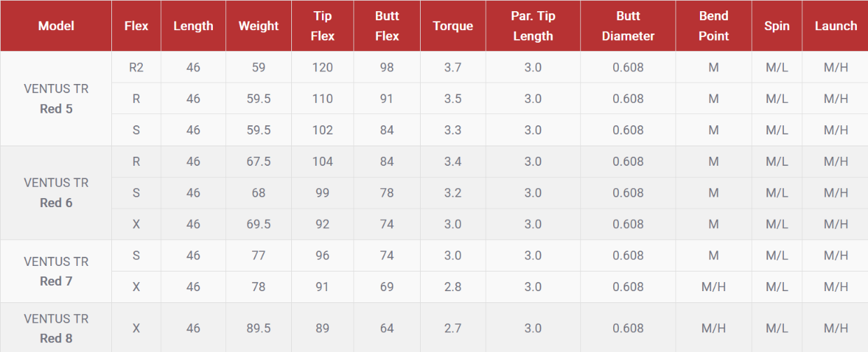Click the 120 tip flex value
The width and height of the screenshot is (868, 352).
click(x=322, y=68)
